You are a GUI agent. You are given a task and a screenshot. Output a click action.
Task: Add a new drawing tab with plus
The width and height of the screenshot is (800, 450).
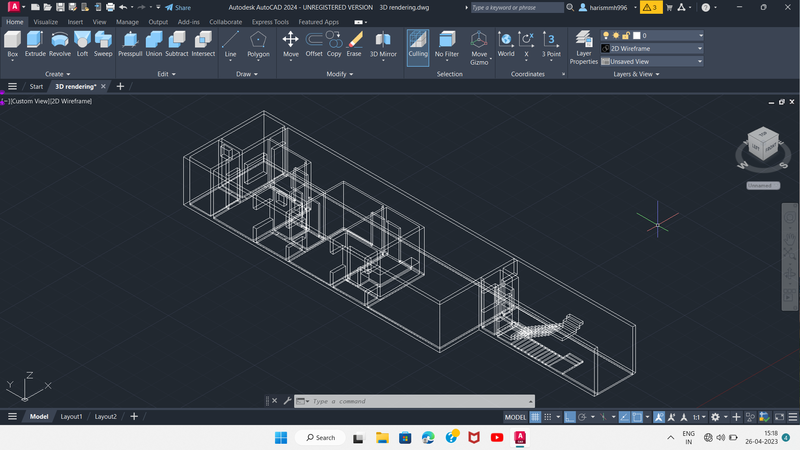point(120,86)
